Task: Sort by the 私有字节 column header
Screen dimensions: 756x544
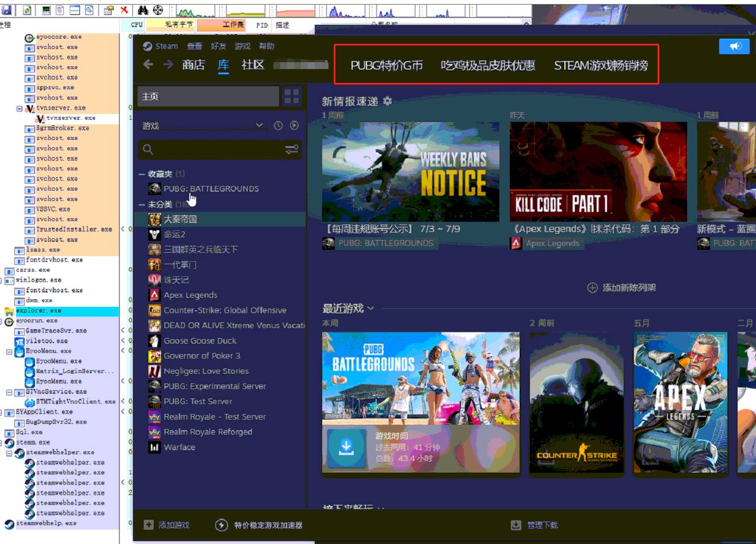Action: pyautogui.click(x=170, y=25)
